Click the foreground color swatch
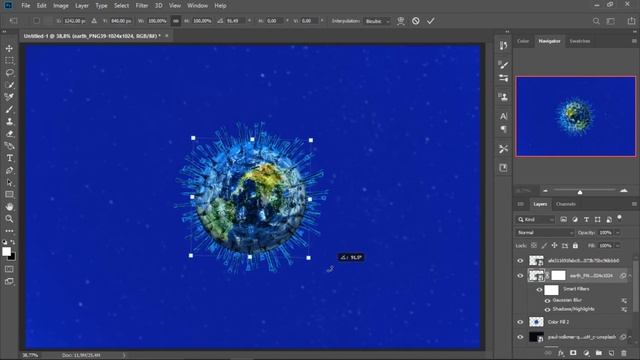 [x=7, y=252]
